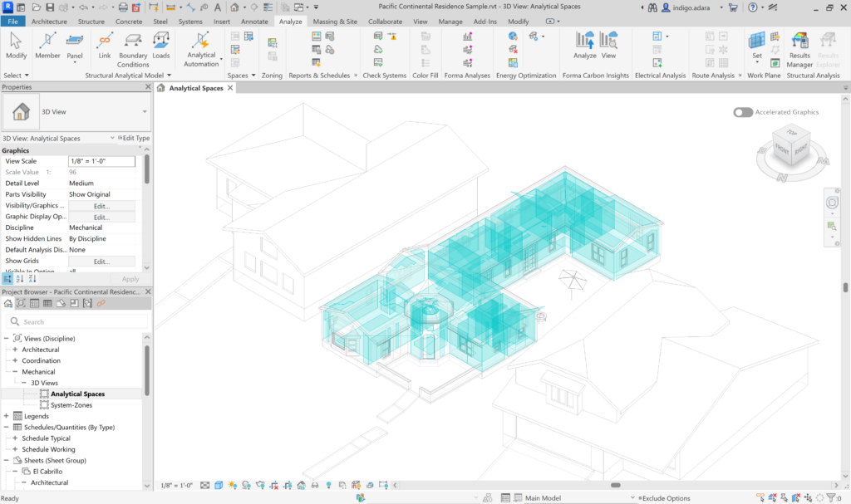Collapse the Mechanical views node

pos(15,372)
